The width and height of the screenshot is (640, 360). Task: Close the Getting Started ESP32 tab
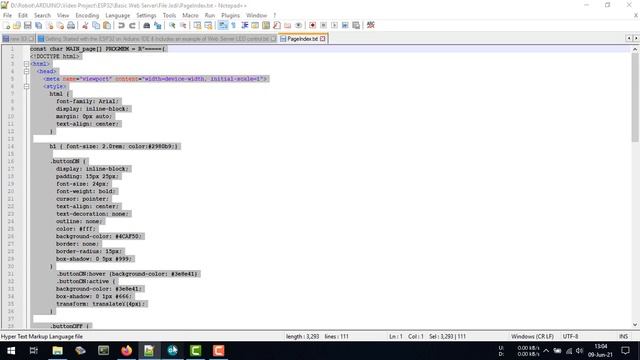point(273,39)
